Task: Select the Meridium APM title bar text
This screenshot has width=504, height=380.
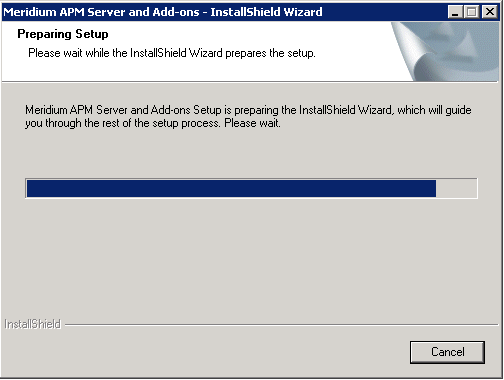Action: [x=163, y=12]
